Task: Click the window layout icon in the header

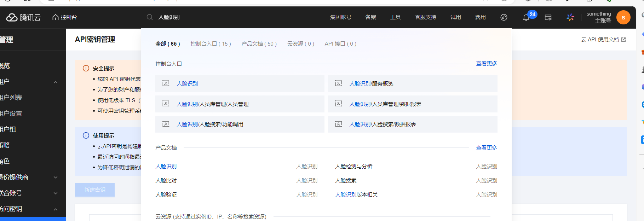Action: point(548,17)
